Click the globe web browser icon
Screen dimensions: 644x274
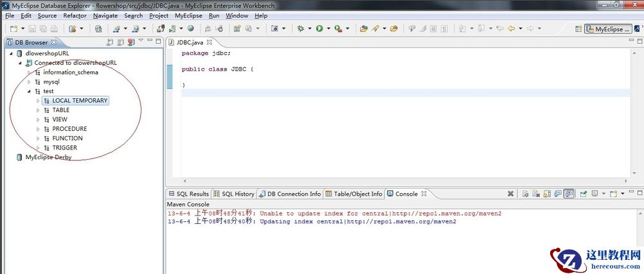click(x=190, y=29)
